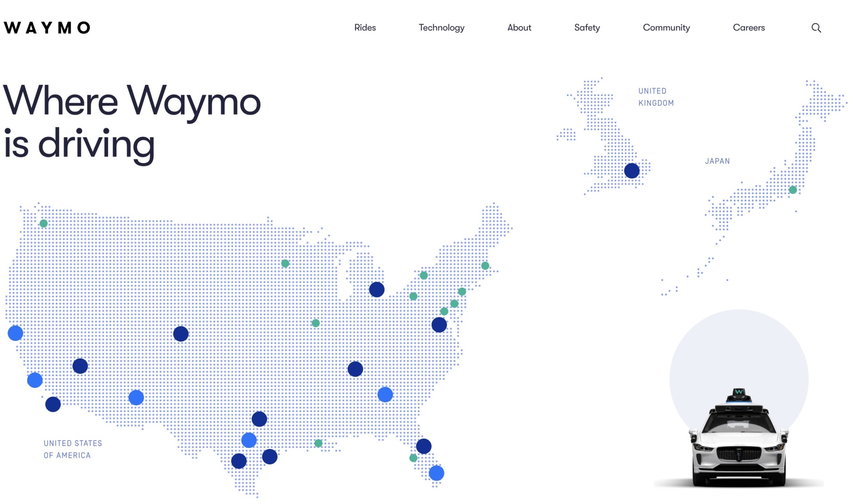This screenshot has width=853, height=504.
Task: Go to the Safety page
Action: [x=586, y=28]
